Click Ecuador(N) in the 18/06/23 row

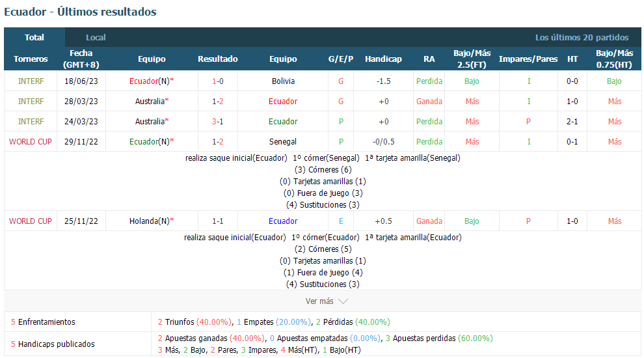coord(152,81)
